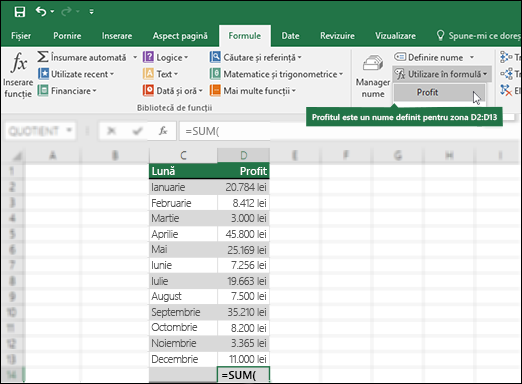Open the Mai multe funcții menu
Image resolution: width=522 pixels, height=384 pixels.
[x=253, y=91]
